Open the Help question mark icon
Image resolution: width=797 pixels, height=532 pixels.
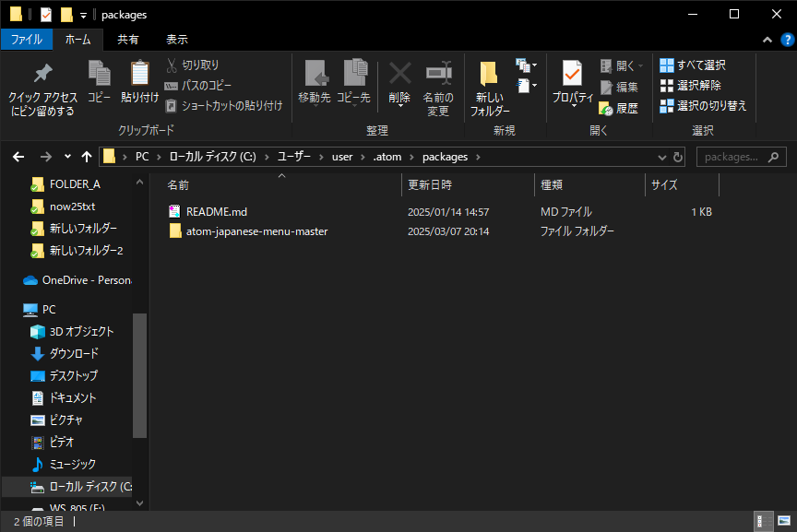pyautogui.click(x=788, y=40)
